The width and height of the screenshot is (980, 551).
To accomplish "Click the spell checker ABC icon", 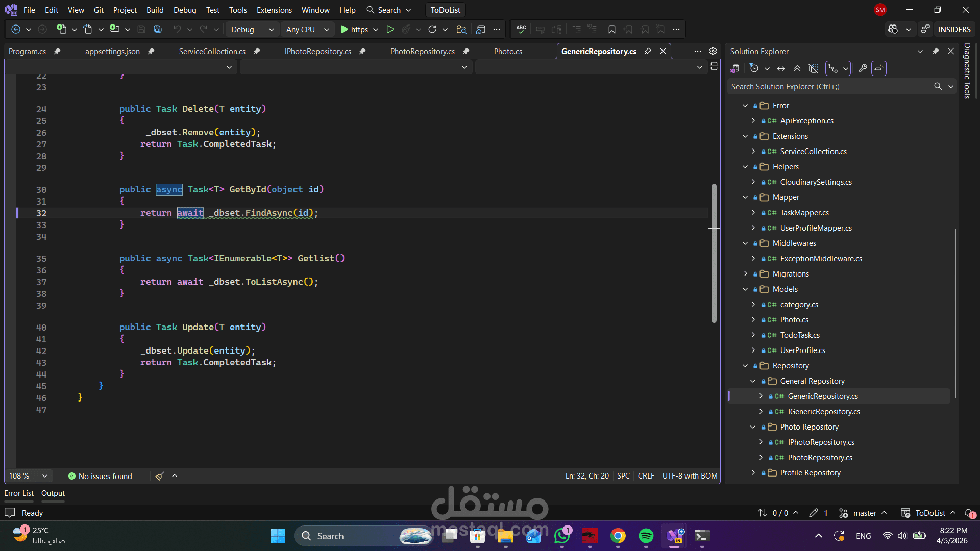I will tap(521, 30).
